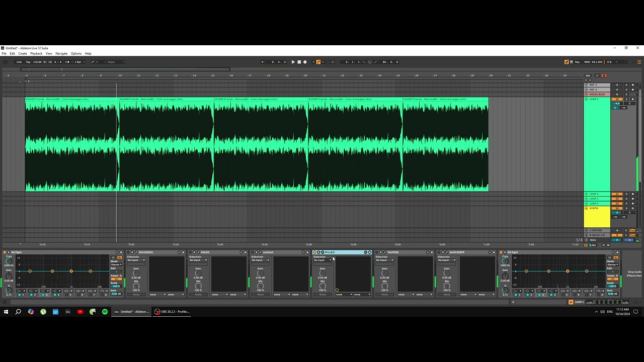Click the Set locator button

point(588,75)
